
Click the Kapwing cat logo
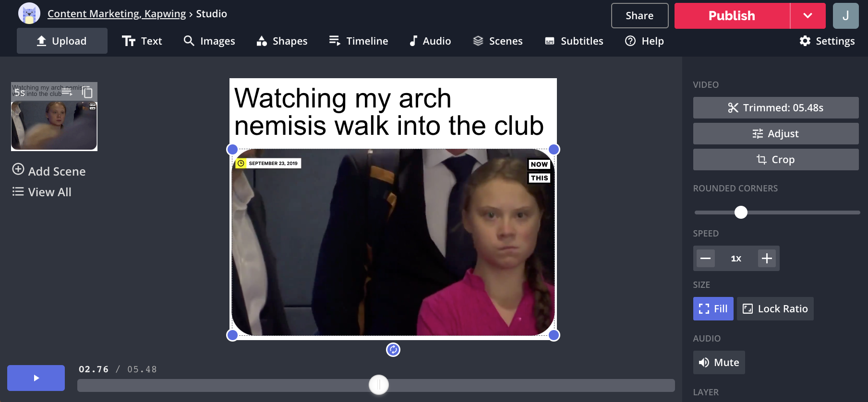point(29,13)
